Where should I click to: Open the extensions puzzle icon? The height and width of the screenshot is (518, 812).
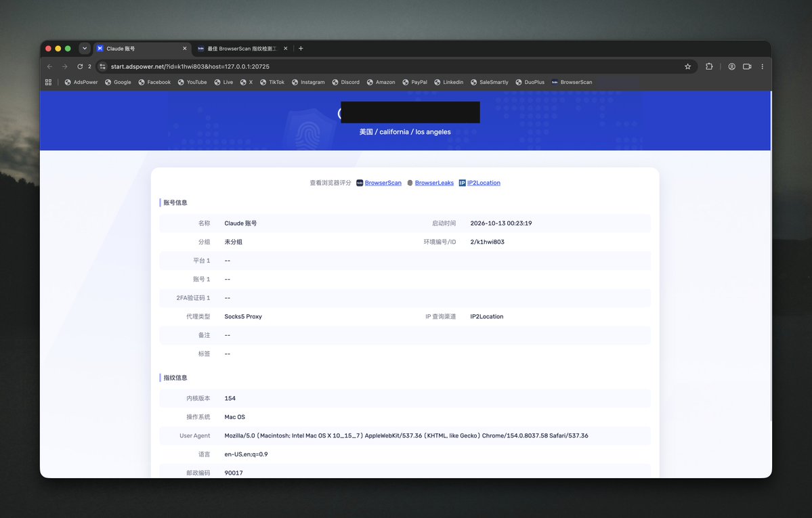click(x=710, y=66)
